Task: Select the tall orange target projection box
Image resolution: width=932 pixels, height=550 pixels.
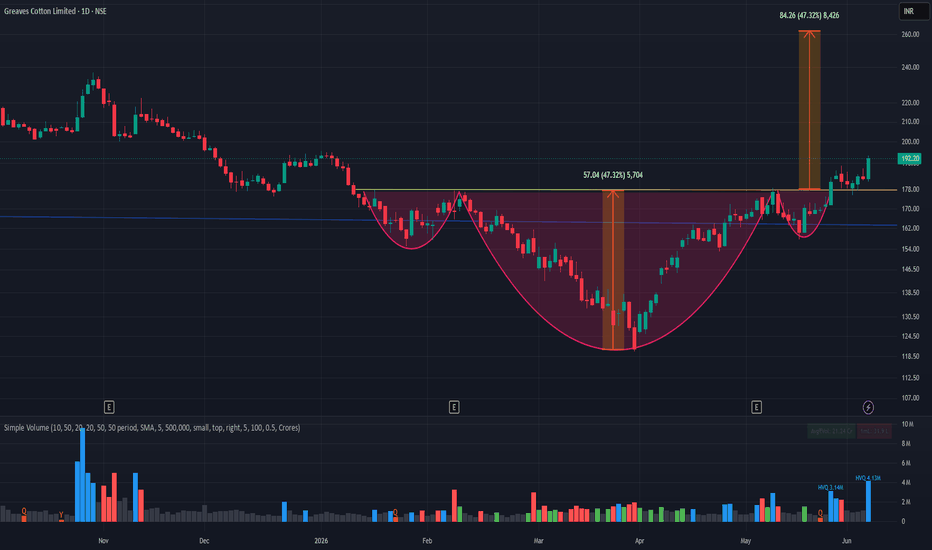Action: pos(809,110)
